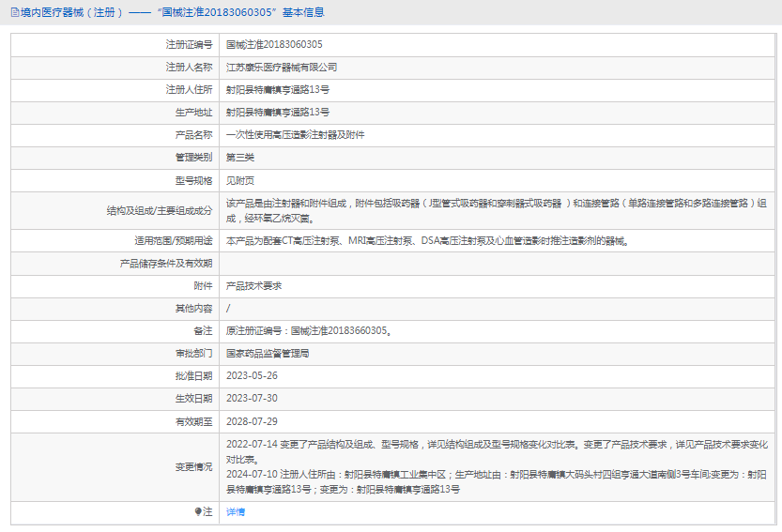This screenshot has width=782, height=532.
Task: Click the 批准日期 label
Action: [193, 376]
